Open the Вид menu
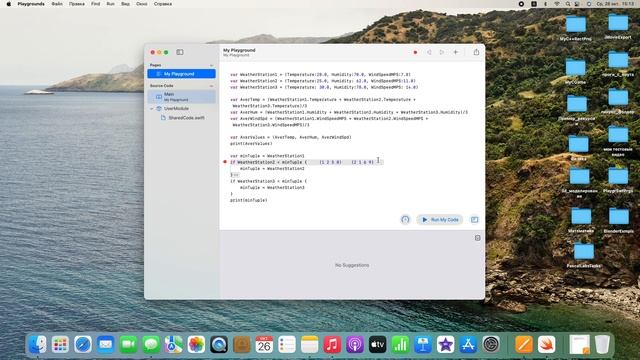Image resolution: width=640 pixels, height=360 pixels. point(125,4)
